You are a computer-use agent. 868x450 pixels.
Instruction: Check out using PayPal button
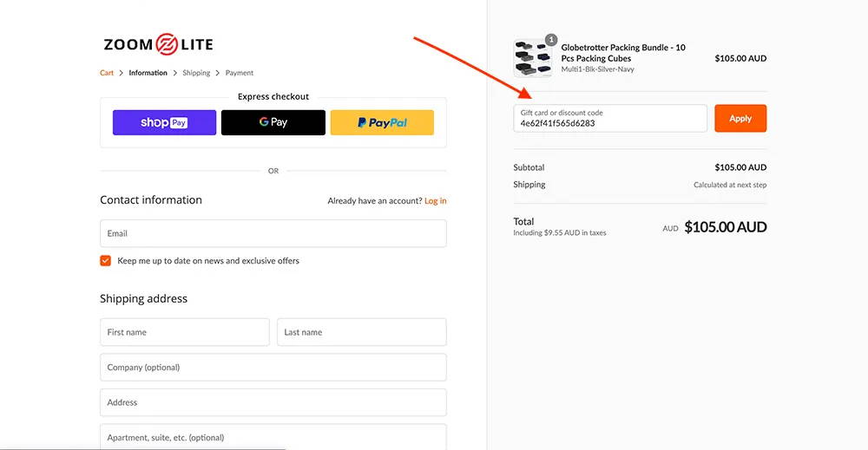coord(382,122)
